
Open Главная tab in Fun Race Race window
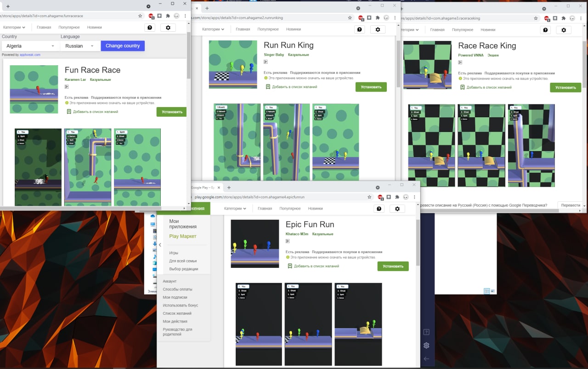44,27
